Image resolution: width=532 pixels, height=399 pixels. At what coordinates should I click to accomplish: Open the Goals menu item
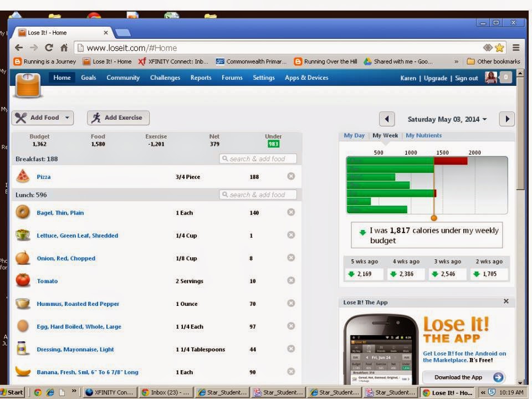coord(89,78)
